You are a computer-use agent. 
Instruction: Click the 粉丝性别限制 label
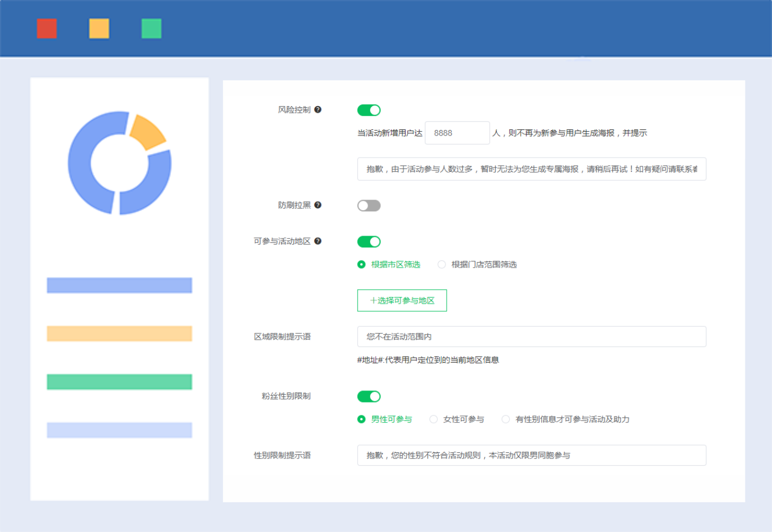point(286,396)
